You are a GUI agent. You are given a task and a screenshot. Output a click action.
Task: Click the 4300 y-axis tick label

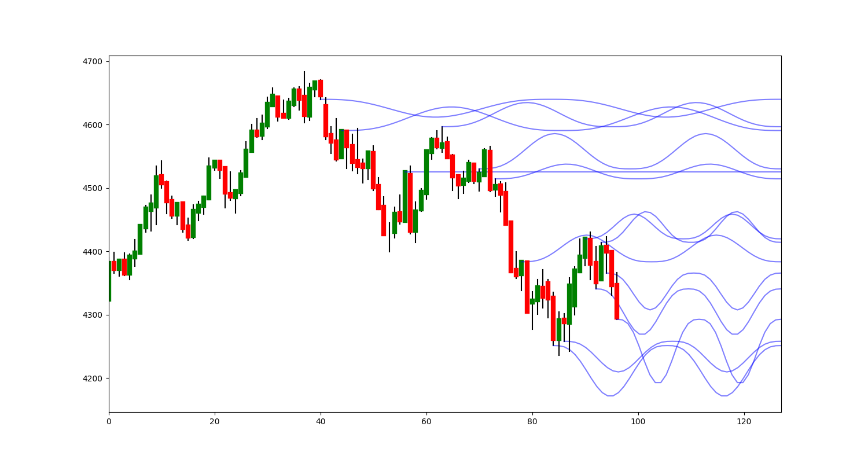tap(93, 315)
